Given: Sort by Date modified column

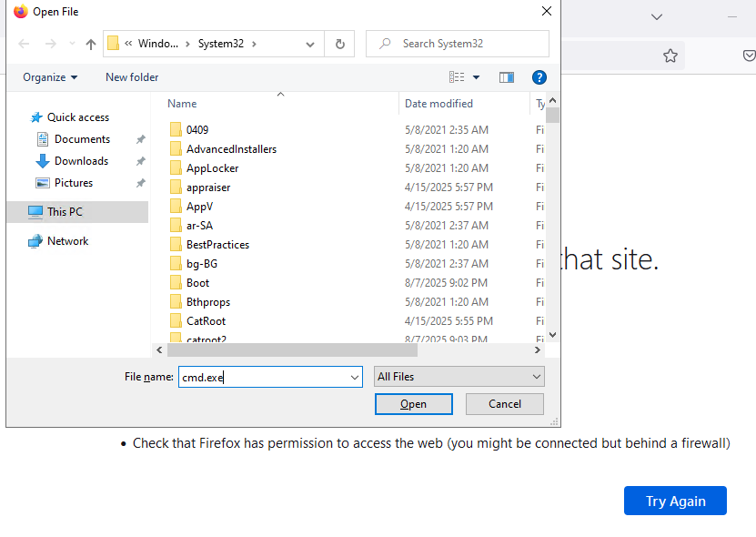Looking at the screenshot, I should click(x=438, y=104).
